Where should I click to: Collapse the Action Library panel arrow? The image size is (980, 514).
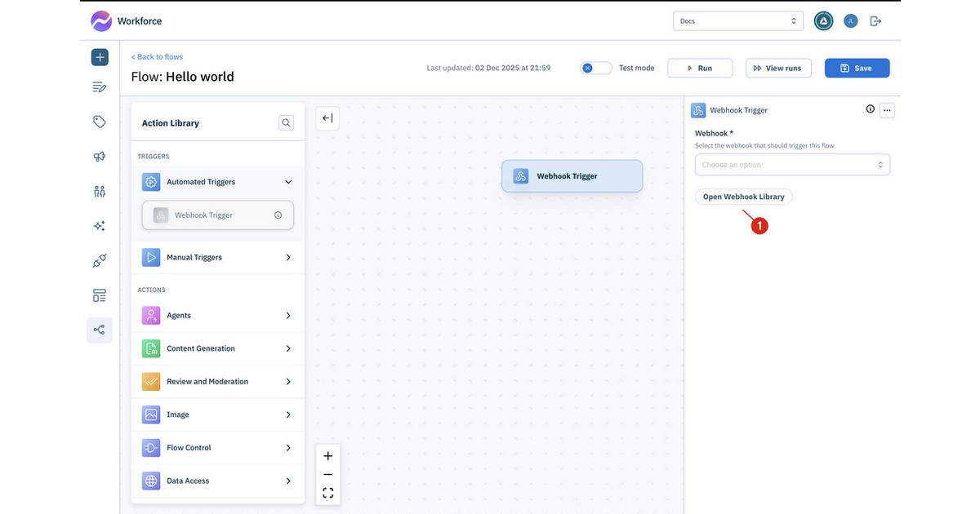(x=327, y=118)
